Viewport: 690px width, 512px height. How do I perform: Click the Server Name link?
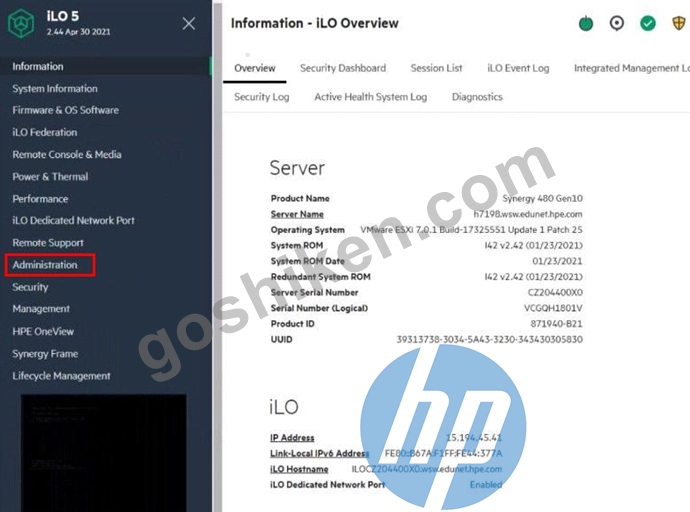297,214
